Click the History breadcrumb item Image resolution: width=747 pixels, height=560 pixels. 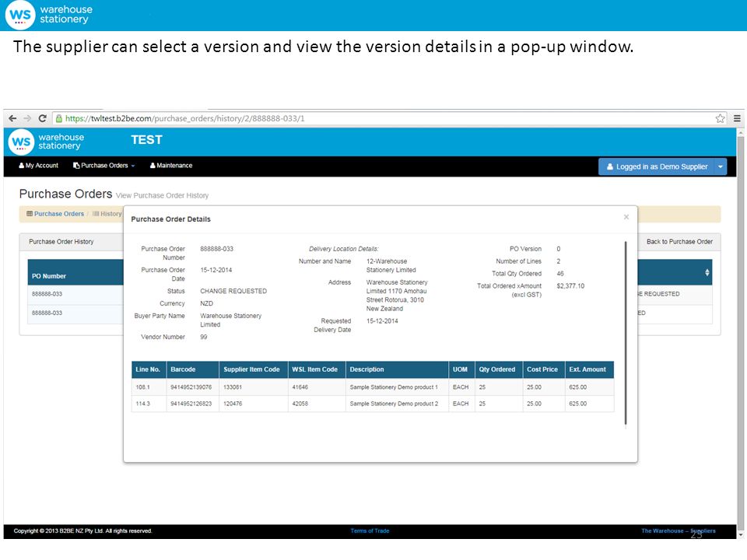coord(107,214)
